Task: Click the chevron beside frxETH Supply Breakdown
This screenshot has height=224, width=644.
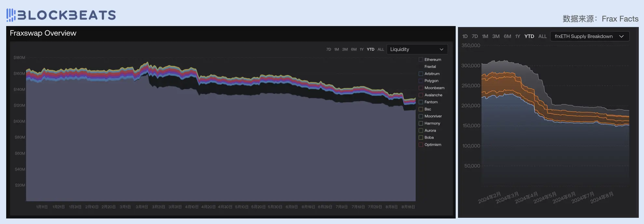Action: (x=621, y=36)
